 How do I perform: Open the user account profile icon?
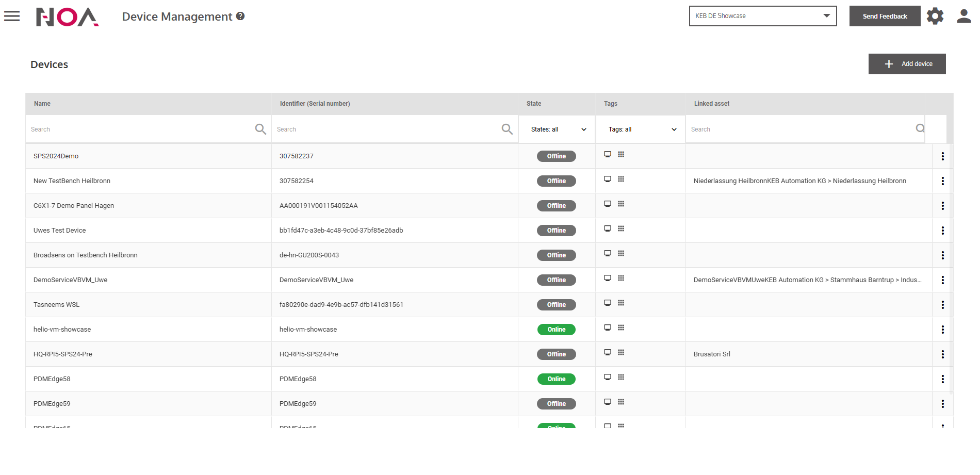[x=963, y=17]
